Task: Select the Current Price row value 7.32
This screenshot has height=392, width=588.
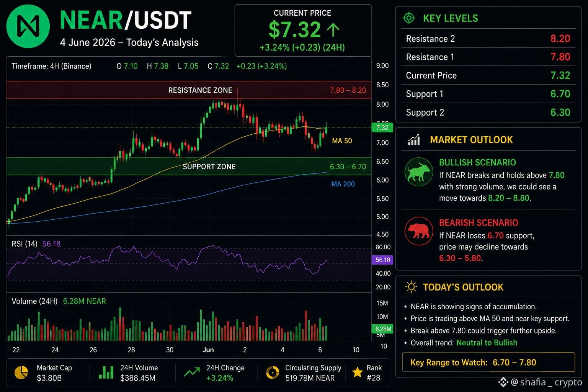Action: (x=560, y=75)
